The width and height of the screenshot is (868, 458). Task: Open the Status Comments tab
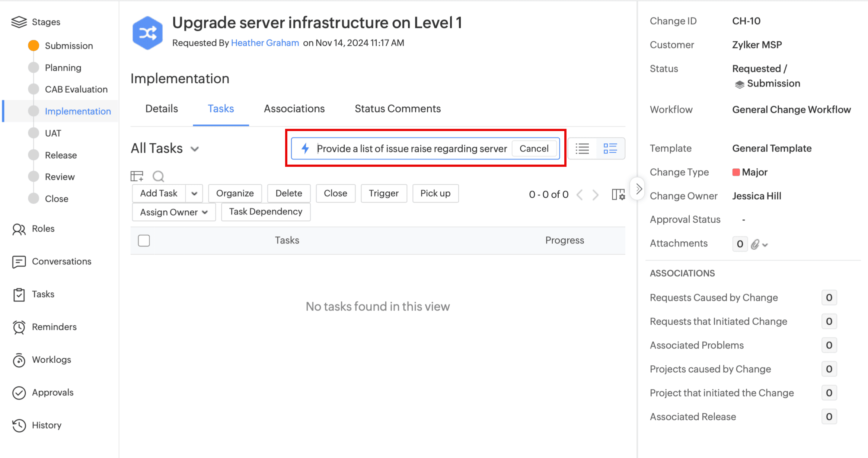pos(398,109)
